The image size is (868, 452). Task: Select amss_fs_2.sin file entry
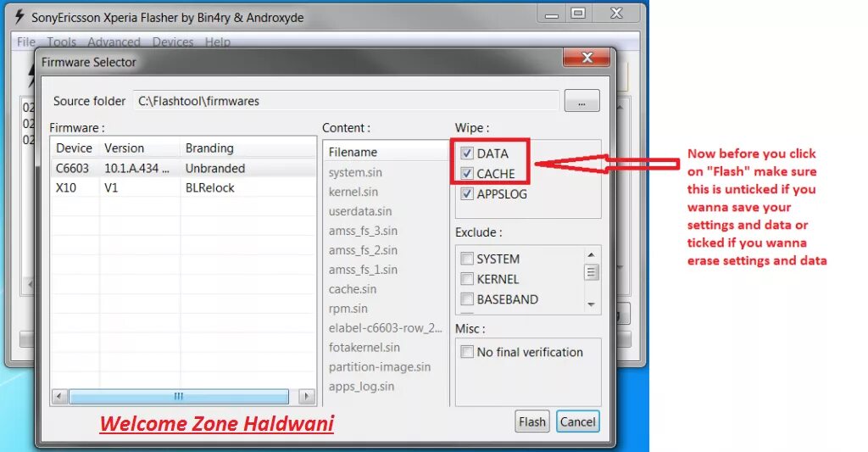pyautogui.click(x=363, y=250)
